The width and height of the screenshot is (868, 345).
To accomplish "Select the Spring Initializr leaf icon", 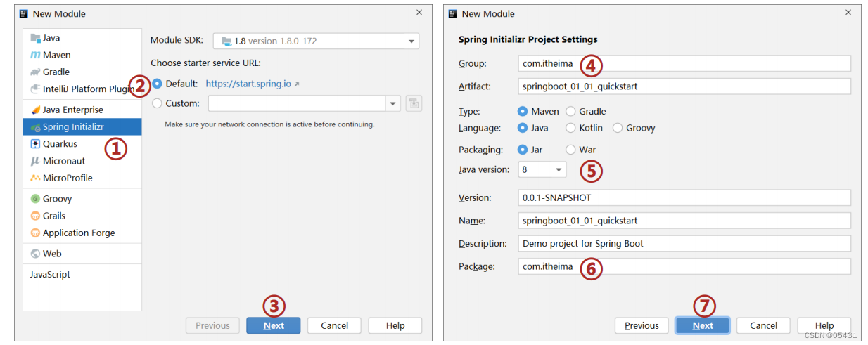I will (x=35, y=127).
